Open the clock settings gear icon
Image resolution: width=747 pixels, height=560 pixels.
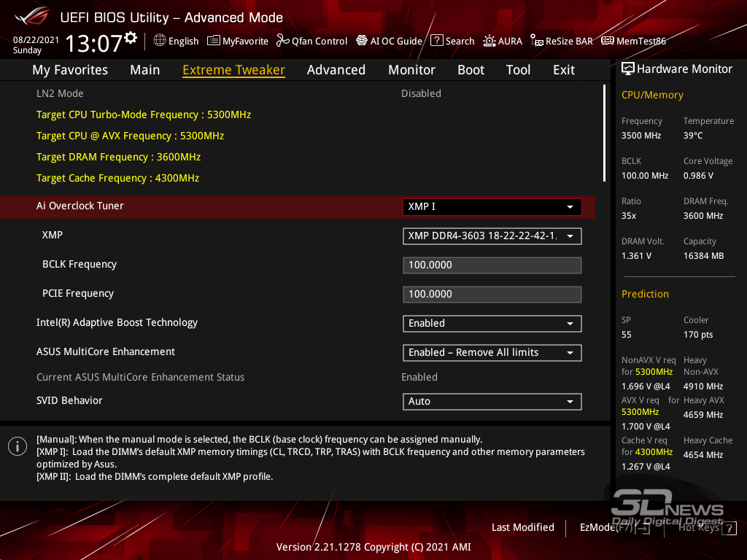[131, 38]
